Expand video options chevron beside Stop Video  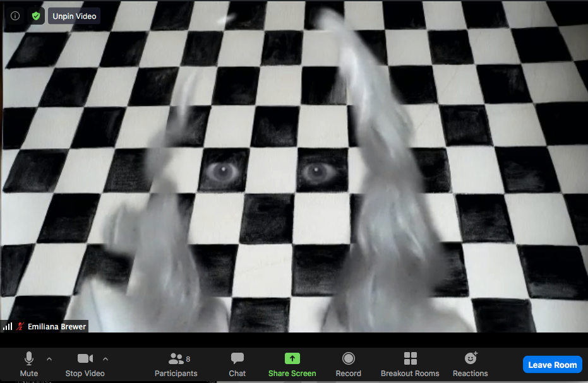[105, 359]
